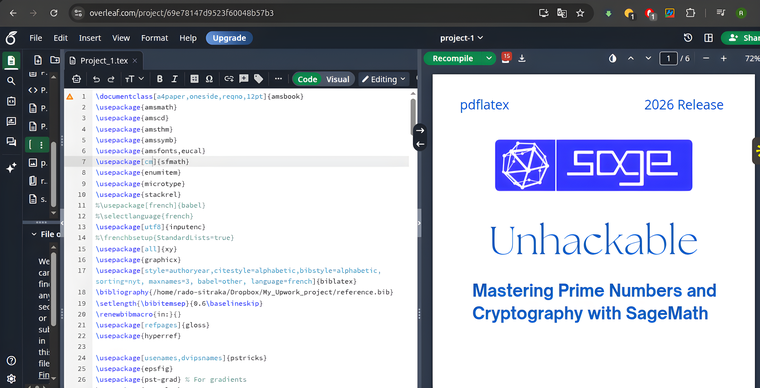Click the browser address bar URL

tap(181, 13)
